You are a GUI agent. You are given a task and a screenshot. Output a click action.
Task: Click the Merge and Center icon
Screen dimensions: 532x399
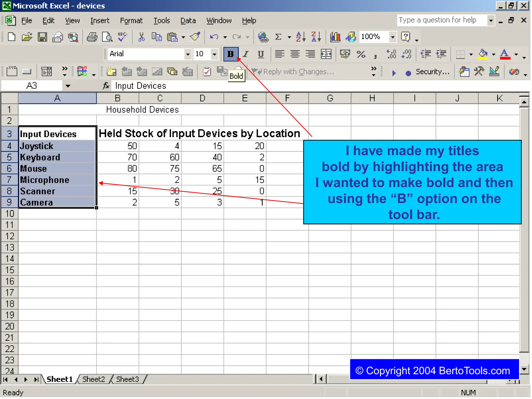point(326,54)
